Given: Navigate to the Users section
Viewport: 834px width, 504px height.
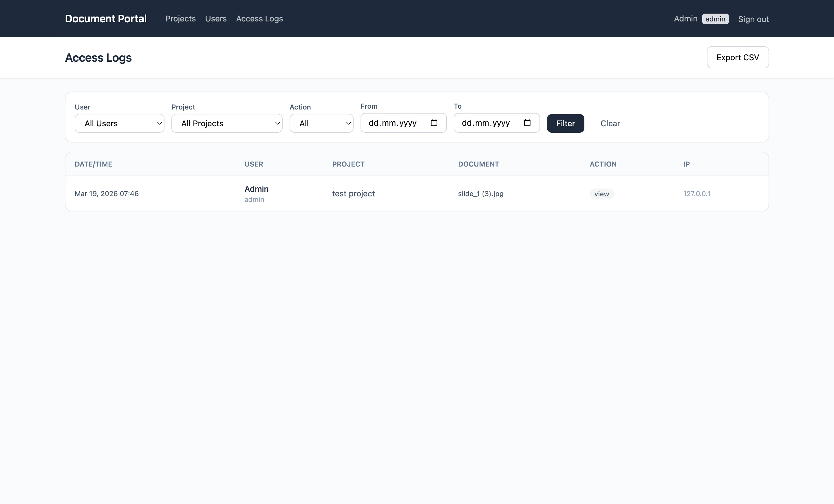Looking at the screenshot, I should [x=216, y=19].
